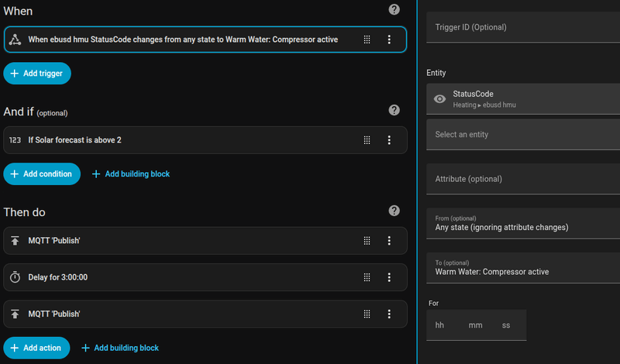
Task: Open three-dot menu of Solar forecast condition
Action: [x=389, y=140]
